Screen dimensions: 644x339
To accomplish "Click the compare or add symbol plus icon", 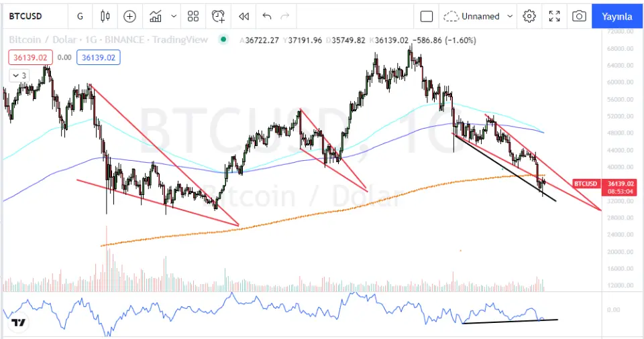I will (129, 16).
